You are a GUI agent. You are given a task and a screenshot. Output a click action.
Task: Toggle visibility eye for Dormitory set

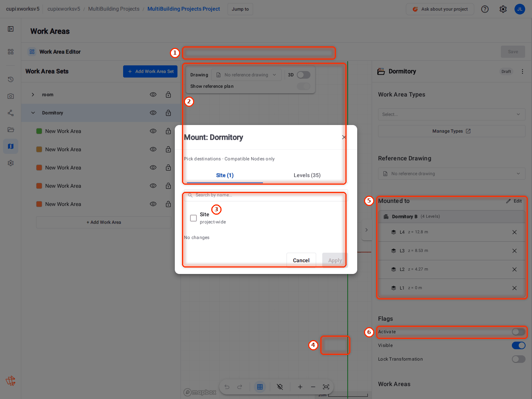click(153, 113)
